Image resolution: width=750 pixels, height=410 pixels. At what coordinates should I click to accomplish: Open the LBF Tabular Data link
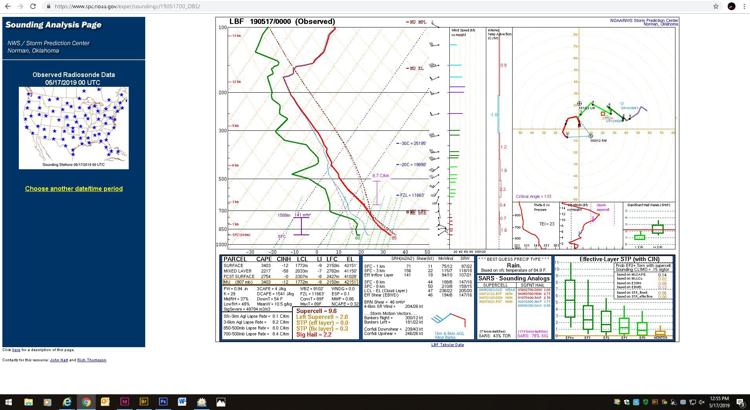(447, 344)
